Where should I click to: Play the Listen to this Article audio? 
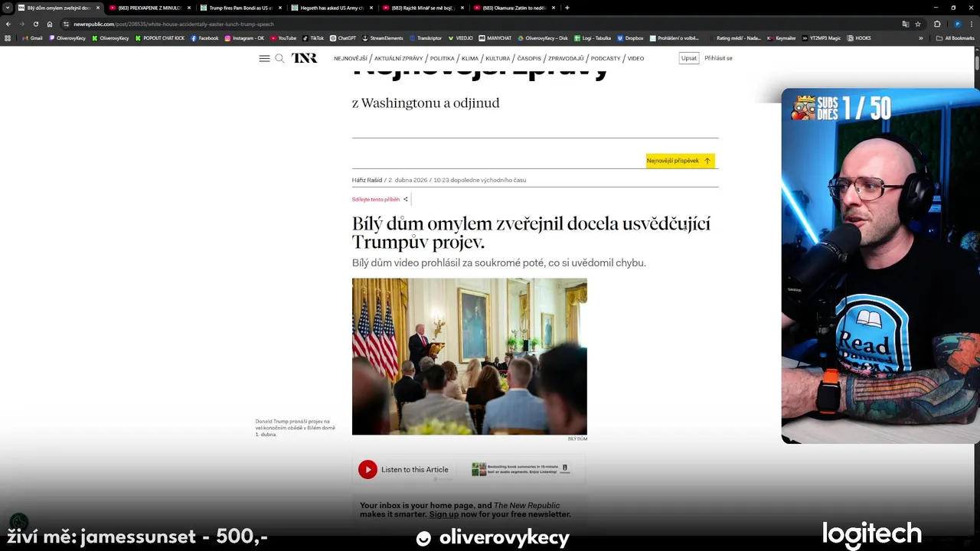point(367,470)
